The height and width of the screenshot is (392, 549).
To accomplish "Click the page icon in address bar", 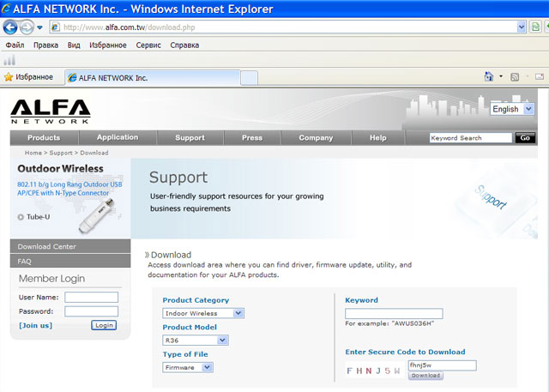I will [x=55, y=27].
